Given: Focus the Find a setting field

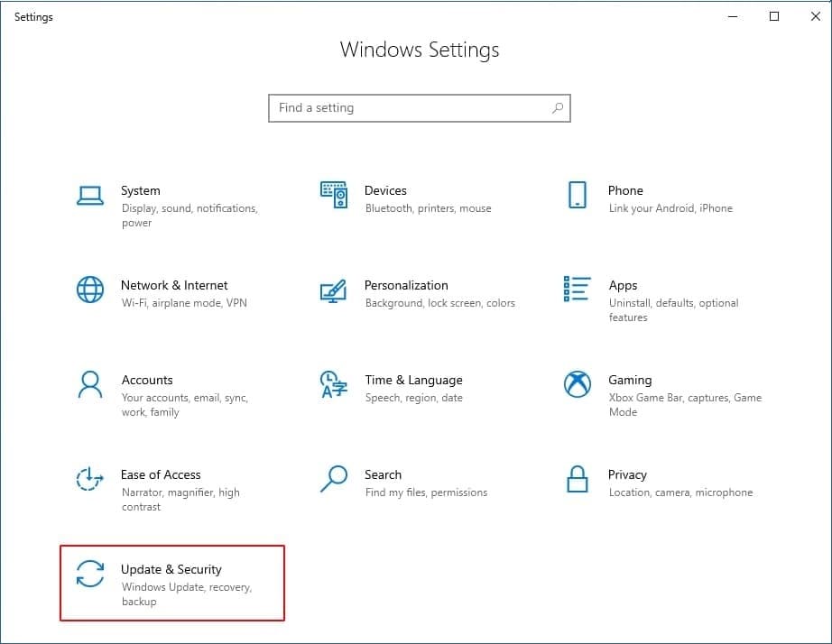Looking at the screenshot, I should (x=420, y=108).
